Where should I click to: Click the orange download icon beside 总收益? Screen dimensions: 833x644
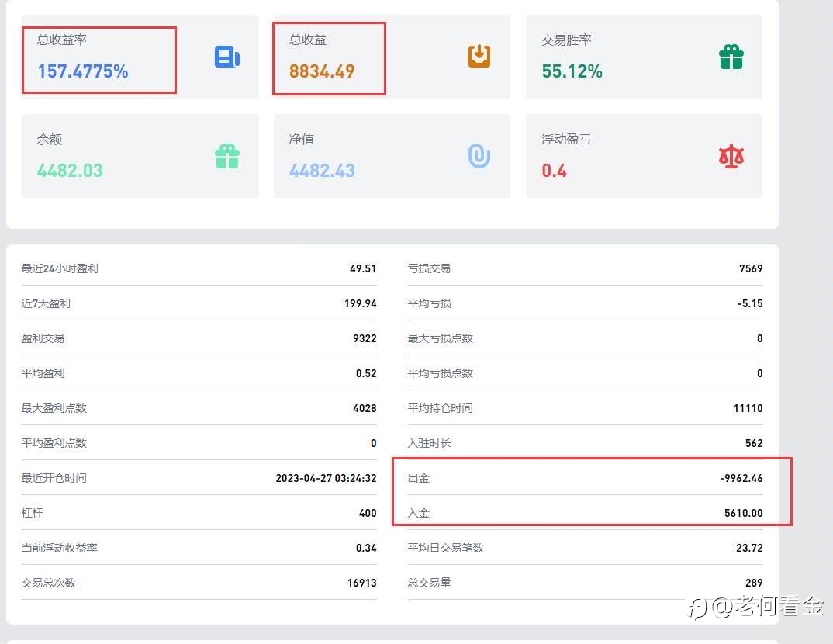pos(479,57)
